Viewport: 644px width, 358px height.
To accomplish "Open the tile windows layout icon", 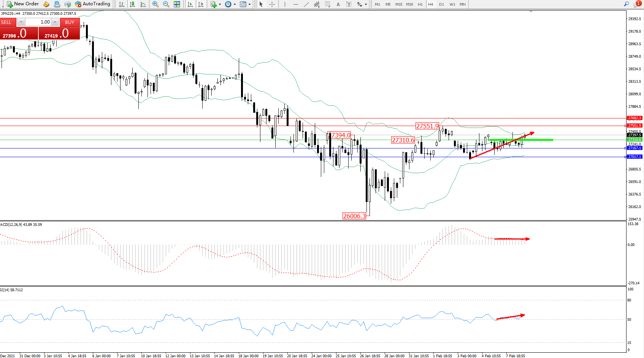I will pos(177,4).
